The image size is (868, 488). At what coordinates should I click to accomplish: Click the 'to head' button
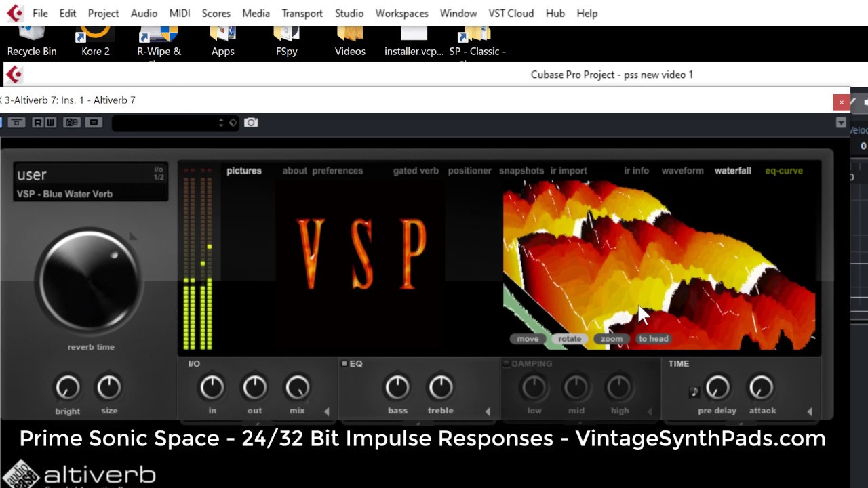[653, 339]
